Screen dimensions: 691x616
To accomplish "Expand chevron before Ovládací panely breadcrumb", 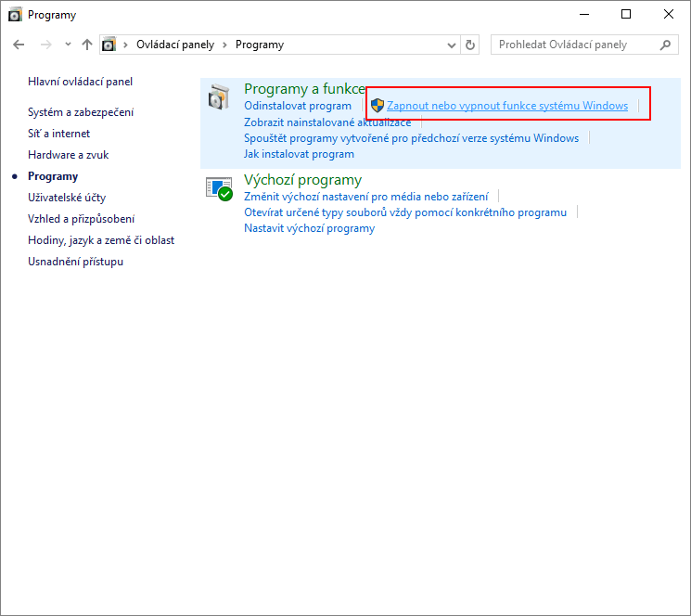I will [x=125, y=45].
